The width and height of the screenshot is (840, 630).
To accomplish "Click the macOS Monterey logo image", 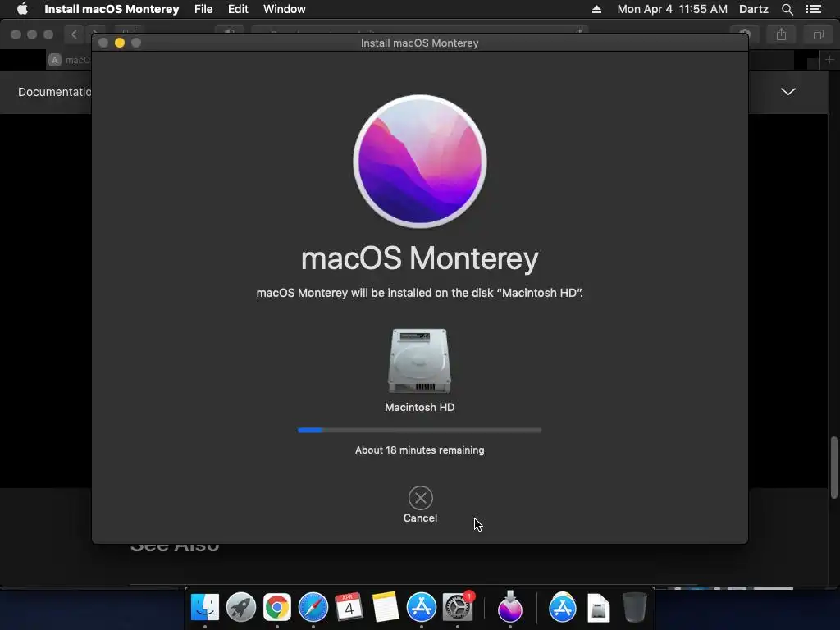I will [420, 162].
